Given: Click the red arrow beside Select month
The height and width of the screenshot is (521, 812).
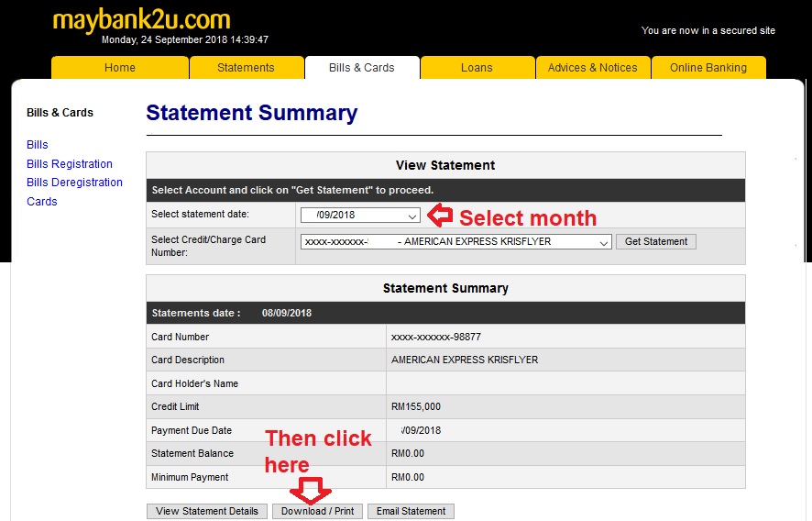Looking at the screenshot, I should coord(441,216).
